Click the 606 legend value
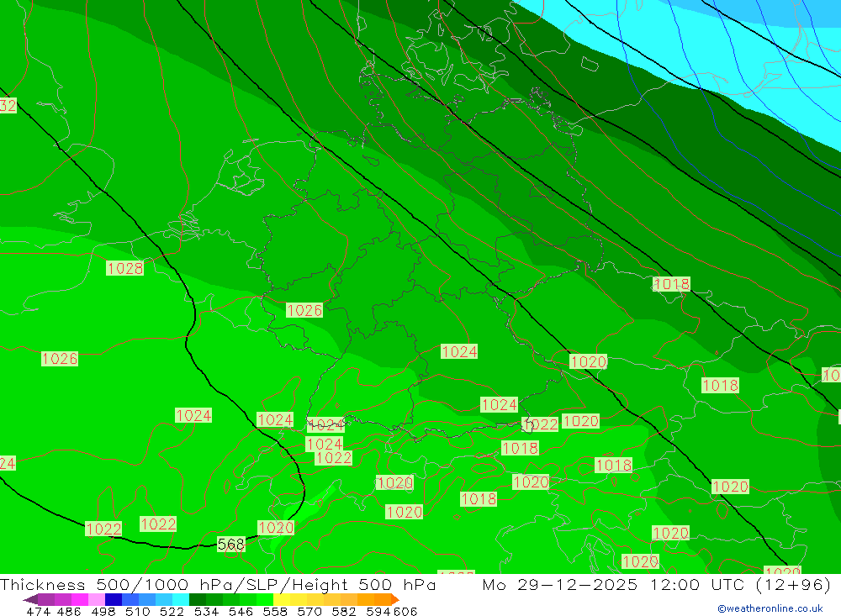Viewport: 841px width, 616px height. (405, 612)
